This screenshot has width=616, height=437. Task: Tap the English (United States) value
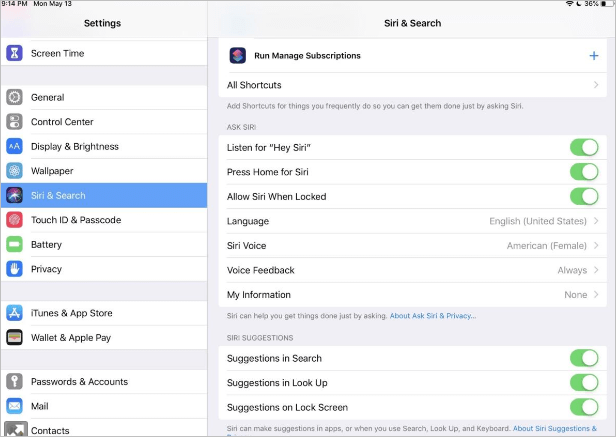tap(537, 221)
